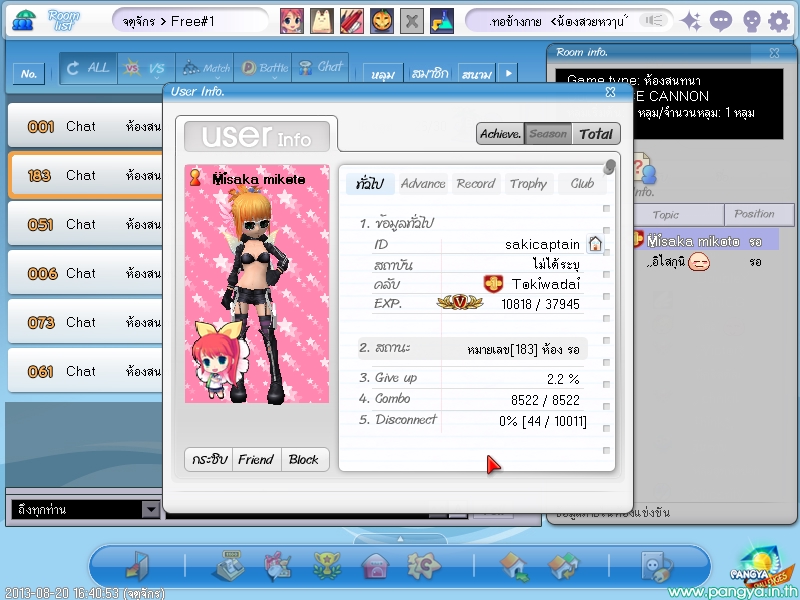Expand the bottom menu bar up arrow
Image resolution: width=800 pixels, height=600 pixels.
tap(400, 539)
